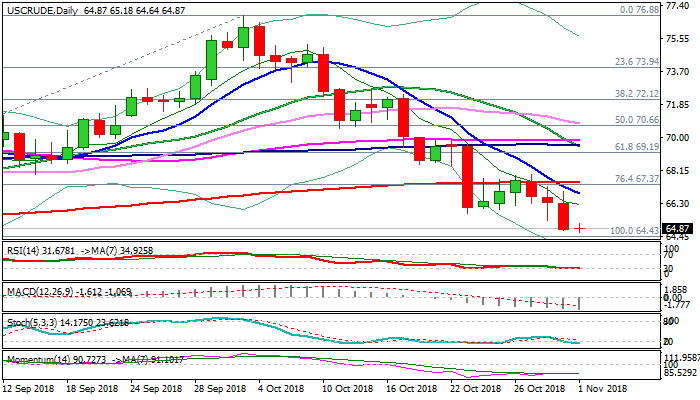Click the current price tag 64.87
Viewport: 700px width, 400px height.
click(675, 229)
